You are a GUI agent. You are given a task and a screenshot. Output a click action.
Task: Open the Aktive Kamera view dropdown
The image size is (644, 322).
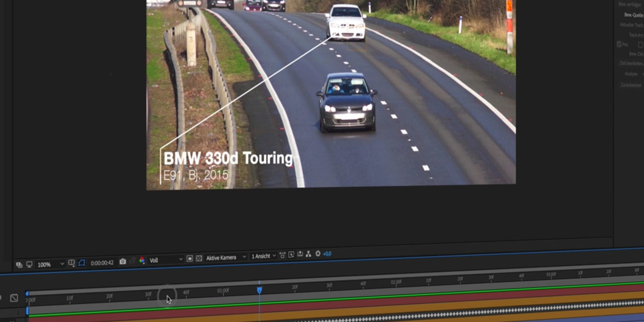[226, 258]
